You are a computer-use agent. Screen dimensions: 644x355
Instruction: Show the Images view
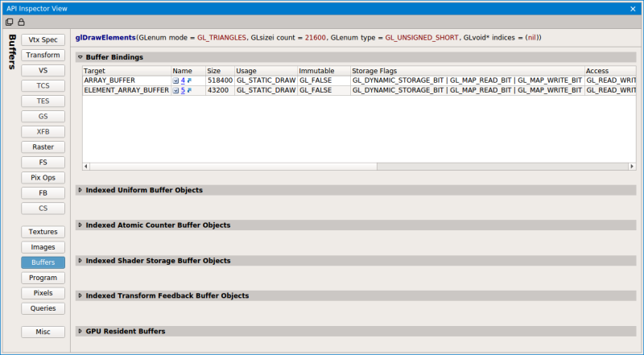(43, 247)
